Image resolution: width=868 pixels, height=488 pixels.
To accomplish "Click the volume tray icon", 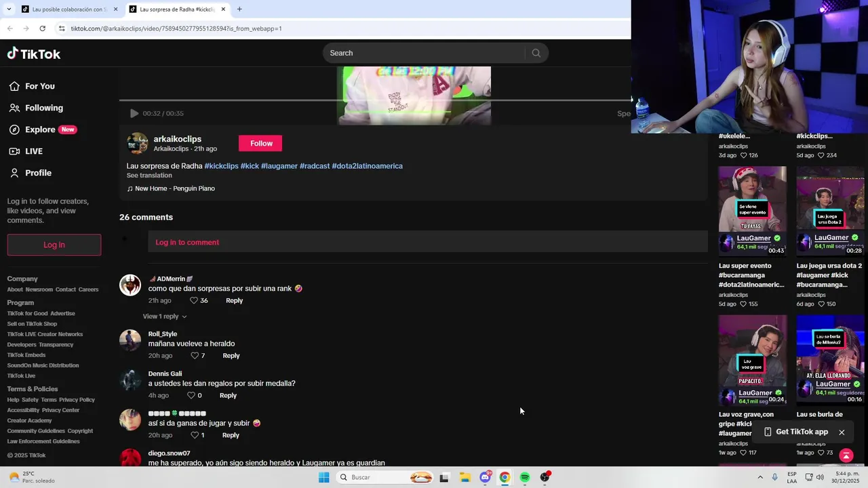I will pyautogui.click(x=820, y=477).
